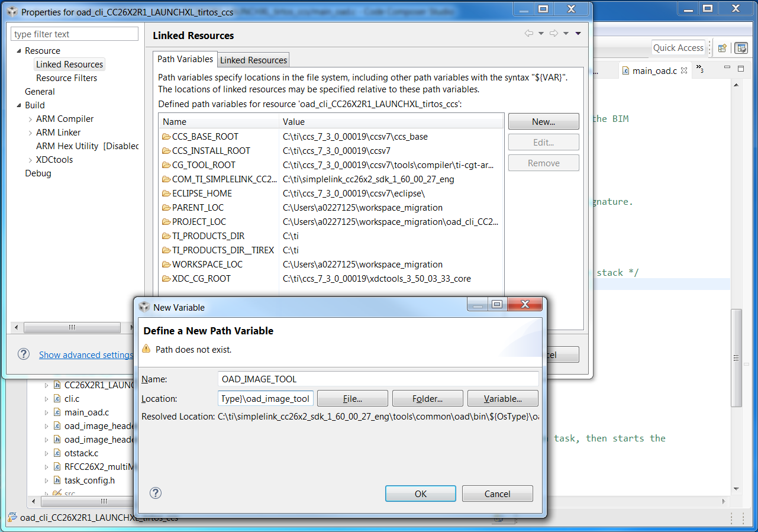Click Show advanced settings link
The width and height of the screenshot is (758, 532).
pyautogui.click(x=86, y=355)
